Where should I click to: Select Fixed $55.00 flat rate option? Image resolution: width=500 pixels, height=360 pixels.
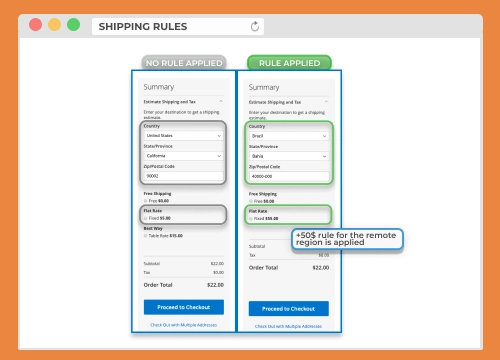(x=251, y=219)
